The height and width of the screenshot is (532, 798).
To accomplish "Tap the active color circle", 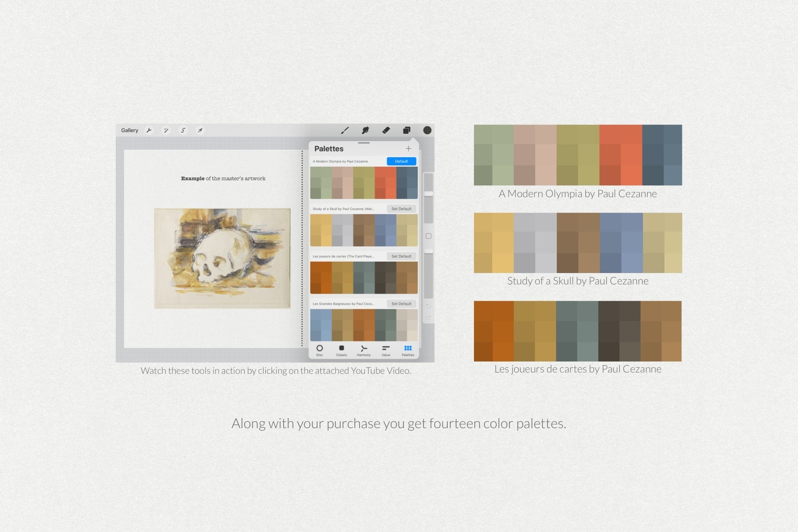I will (427, 130).
